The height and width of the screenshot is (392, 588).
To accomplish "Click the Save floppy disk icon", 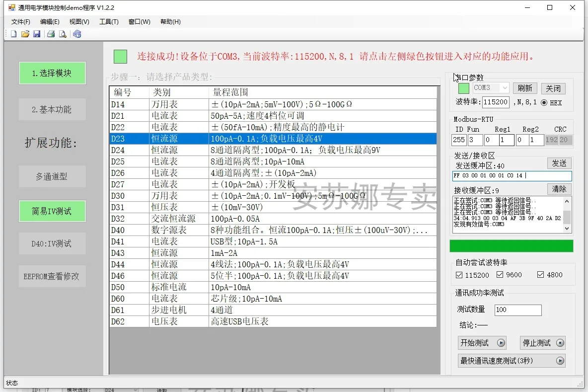I will [x=37, y=34].
